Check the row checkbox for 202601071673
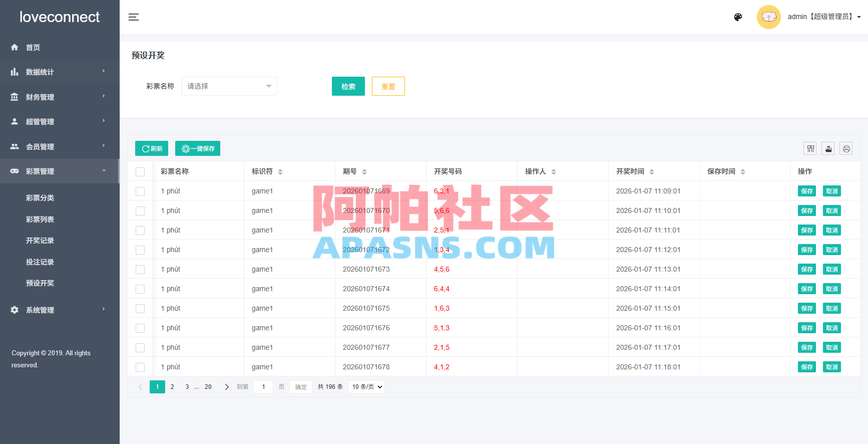This screenshot has width=868, height=444. coord(140,270)
